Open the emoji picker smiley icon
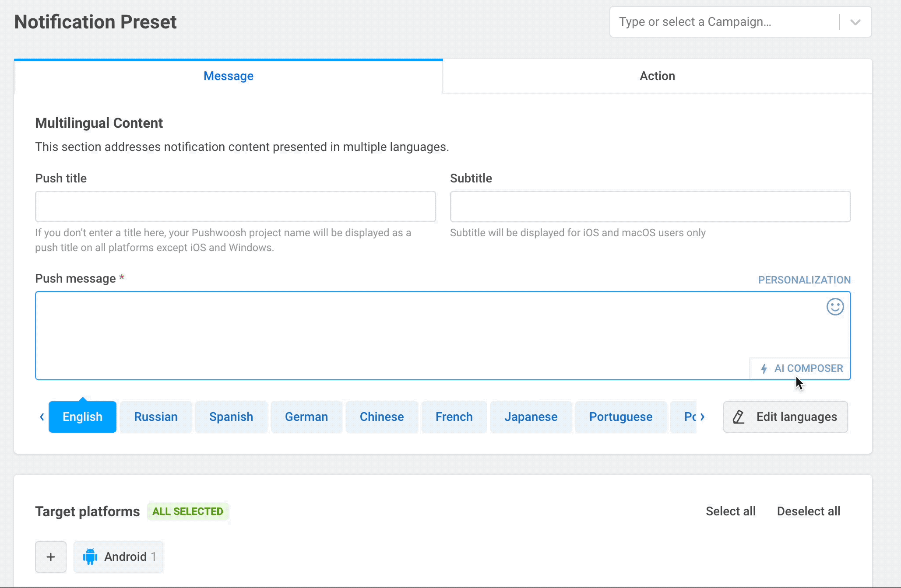The height and width of the screenshot is (588, 901). 835,307
